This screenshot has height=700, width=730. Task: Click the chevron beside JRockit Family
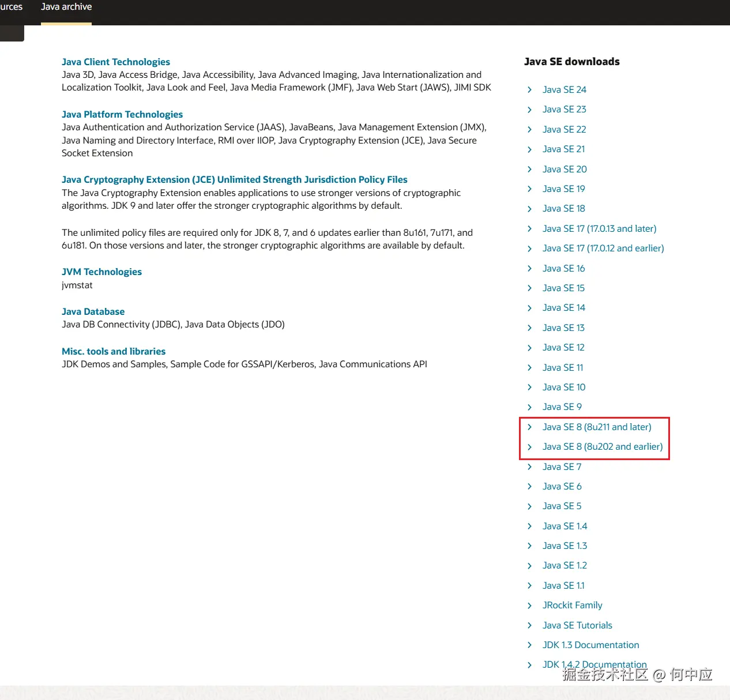[529, 605]
